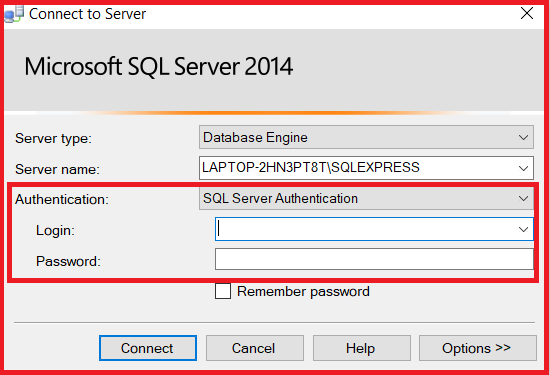Click the Authentication: label

coord(62,199)
